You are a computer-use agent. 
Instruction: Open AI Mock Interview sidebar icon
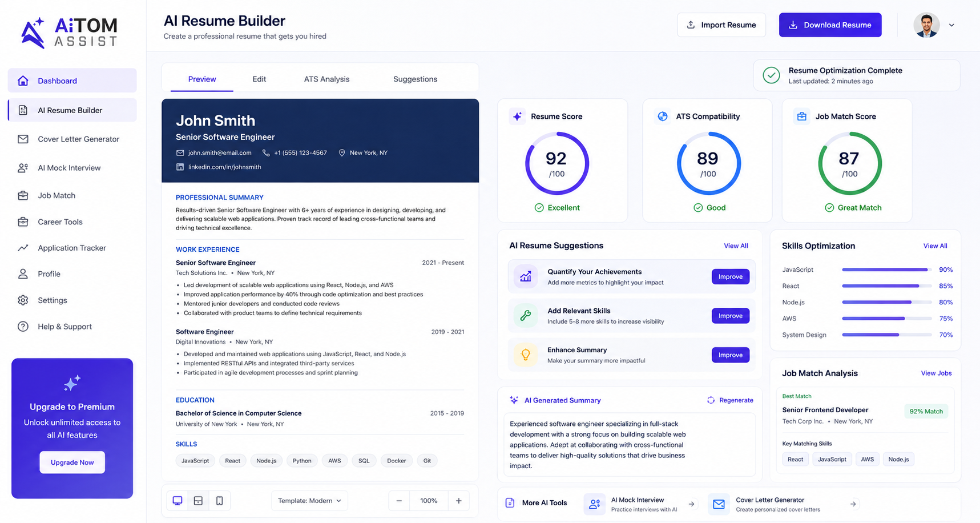[x=23, y=168]
